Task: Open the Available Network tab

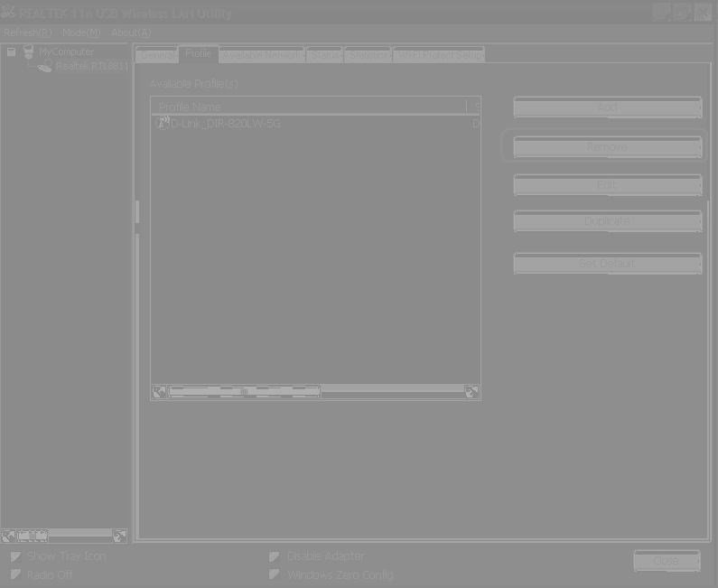Action: [262, 55]
